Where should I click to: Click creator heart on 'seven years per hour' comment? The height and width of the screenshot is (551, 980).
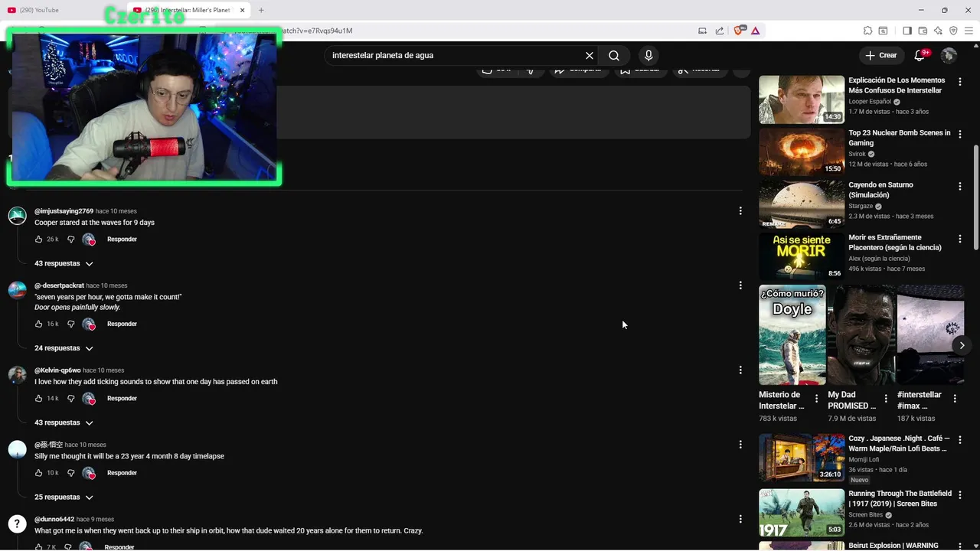coord(89,324)
